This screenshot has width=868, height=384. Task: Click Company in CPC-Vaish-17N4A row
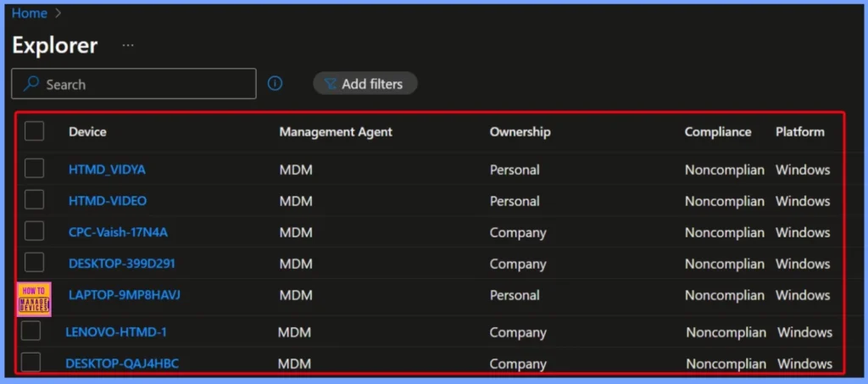(x=518, y=233)
